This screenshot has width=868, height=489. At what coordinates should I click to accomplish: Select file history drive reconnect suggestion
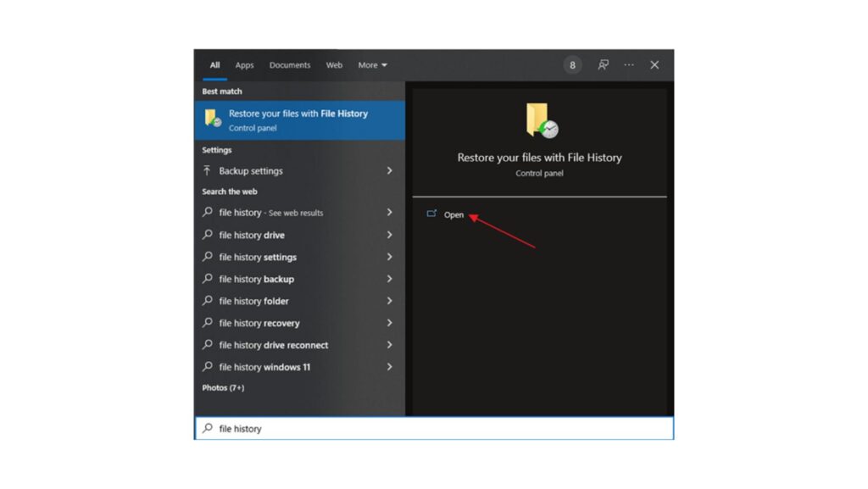[x=299, y=345]
